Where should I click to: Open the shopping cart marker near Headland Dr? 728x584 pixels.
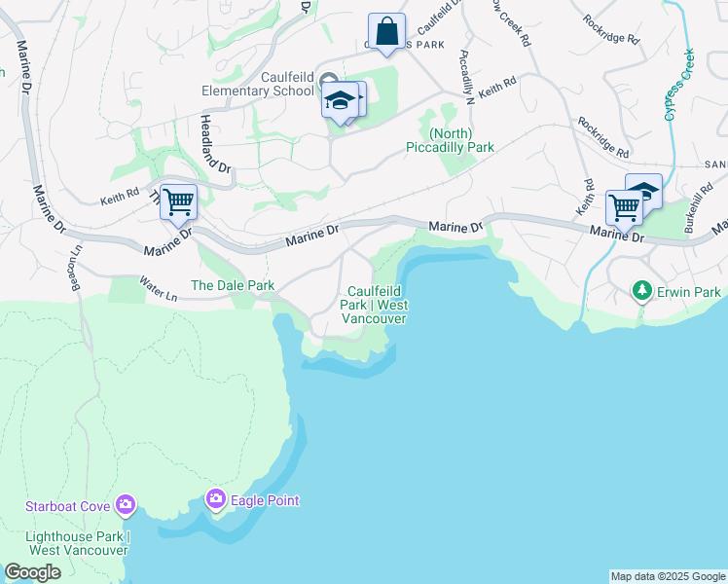(178, 202)
